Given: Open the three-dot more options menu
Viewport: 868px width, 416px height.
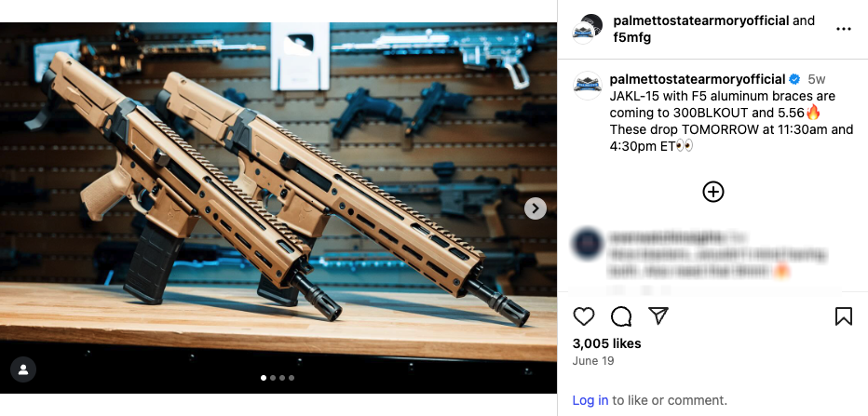Looking at the screenshot, I should (843, 30).
